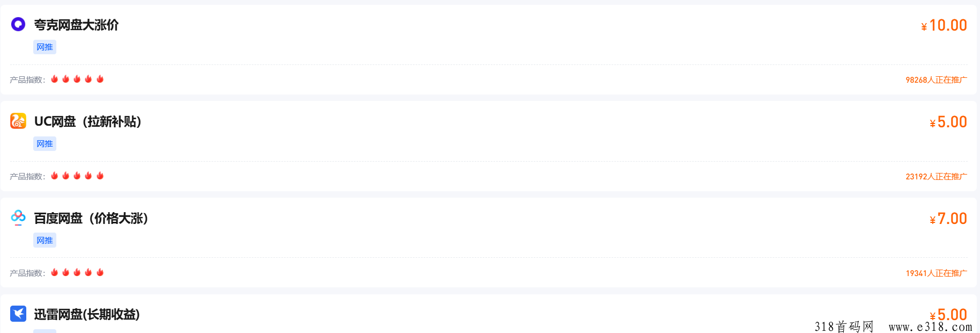Click the Quark netdisk purple circle icon
980x333 pixels.
pyautogui.click(x=18, y=24)
